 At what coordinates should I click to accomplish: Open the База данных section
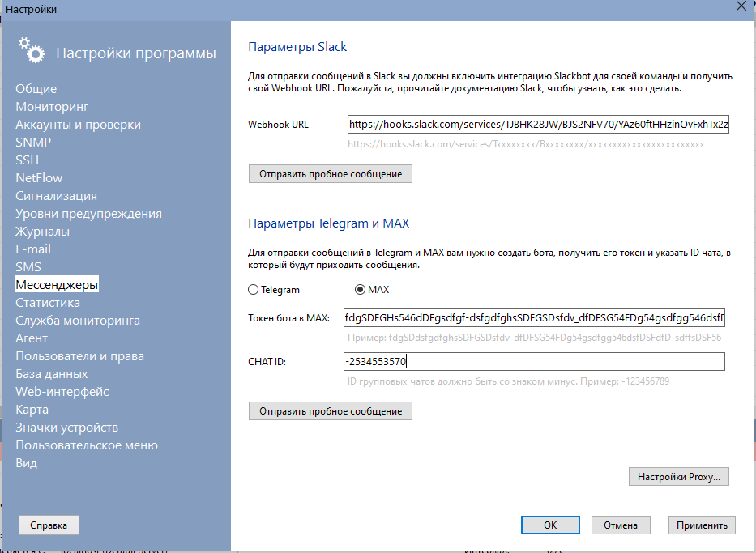point(51,374)
